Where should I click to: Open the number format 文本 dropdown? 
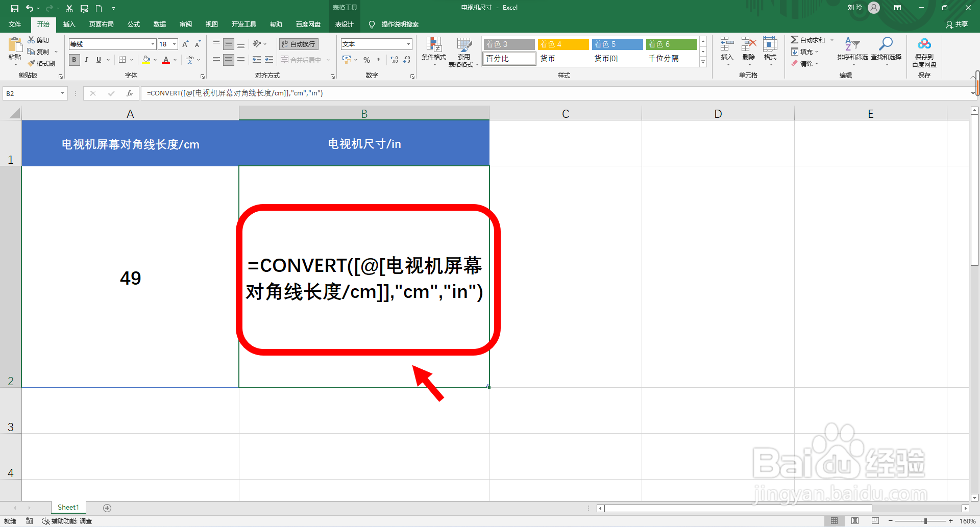(408, 44)
